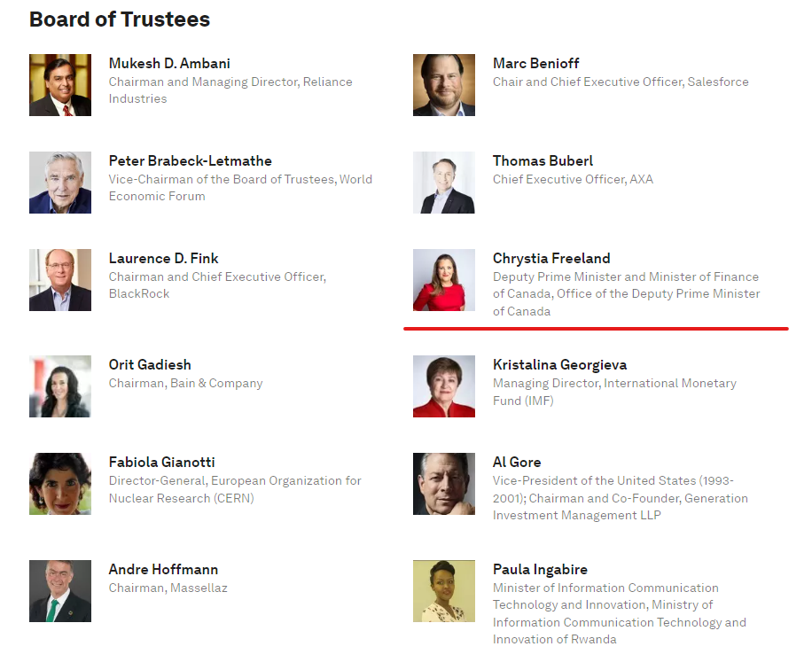Open the photo beside Laurence D. Fink
The width and height of the screenshot is (812, 662).
(x=60, y=280)
